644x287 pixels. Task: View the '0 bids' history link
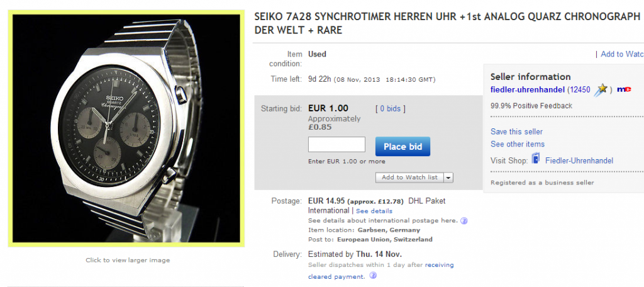[390, 109]
